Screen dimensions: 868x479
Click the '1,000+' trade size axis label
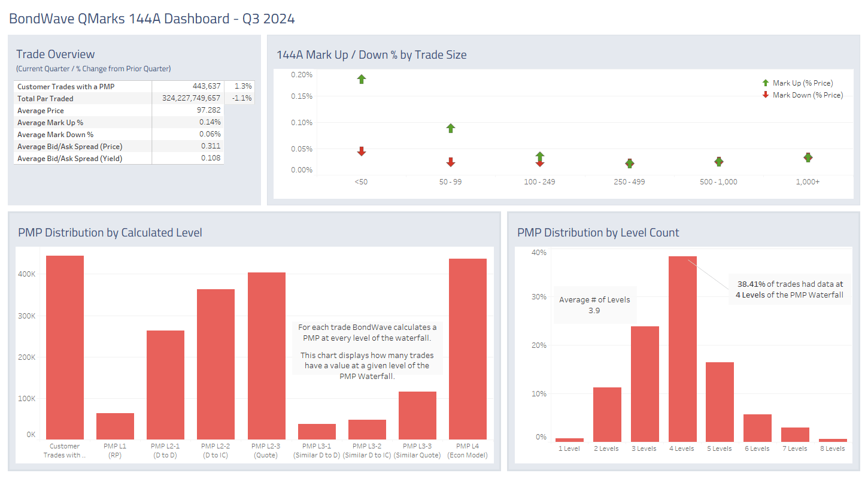click(x=808, y=181)
